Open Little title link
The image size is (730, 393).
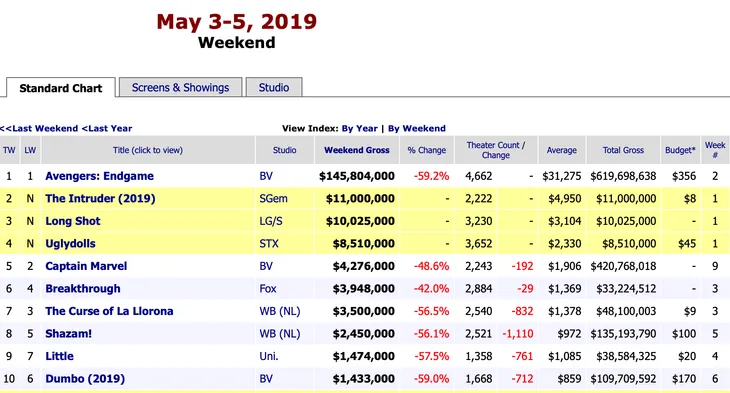click(59, 356)
